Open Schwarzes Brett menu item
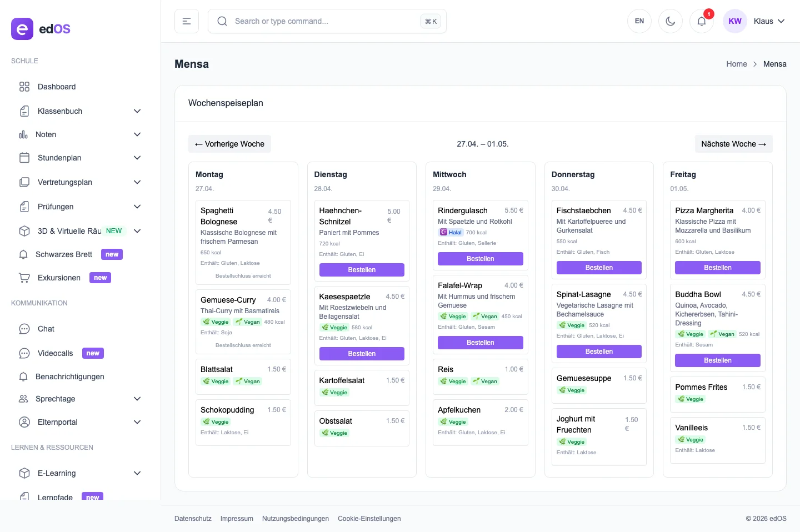The image size is (800, 532). (64, 254)
